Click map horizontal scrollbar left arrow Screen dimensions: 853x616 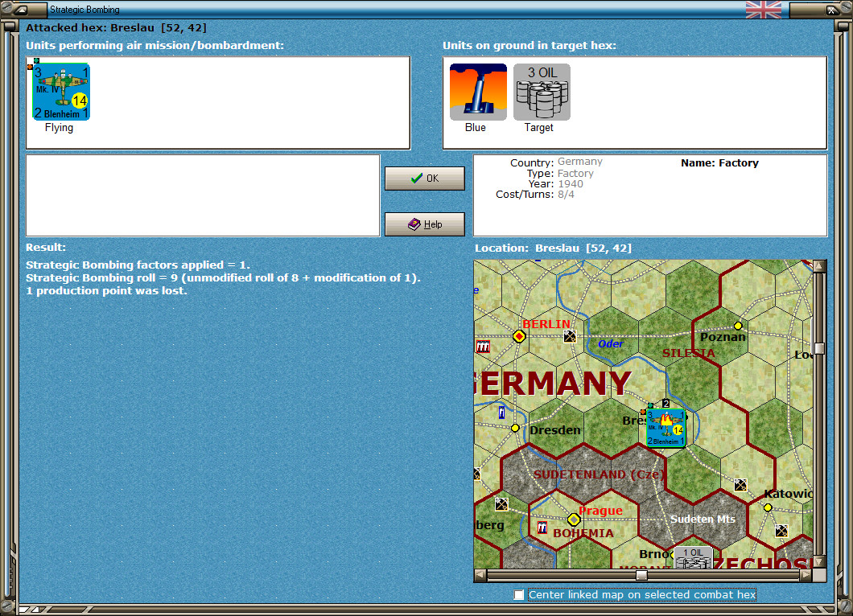[x=480, y=575]
